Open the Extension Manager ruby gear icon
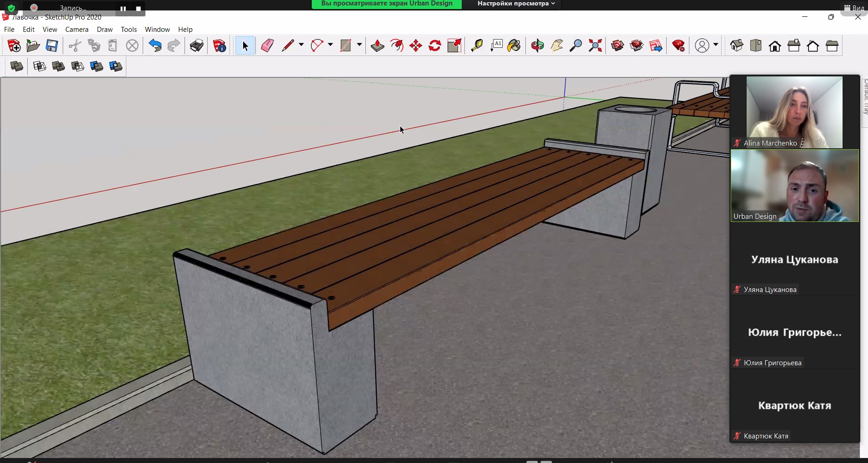 (x=678, y=45)
